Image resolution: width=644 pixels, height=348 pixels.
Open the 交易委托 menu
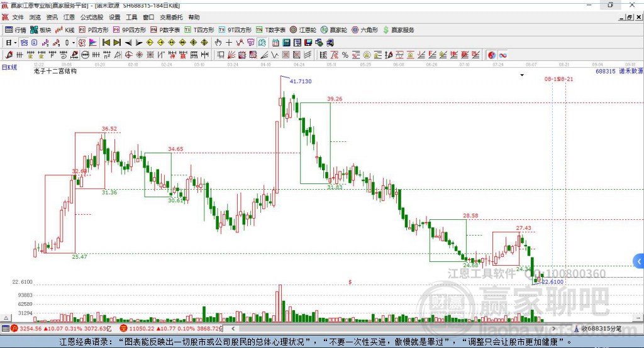pos(171,17)
